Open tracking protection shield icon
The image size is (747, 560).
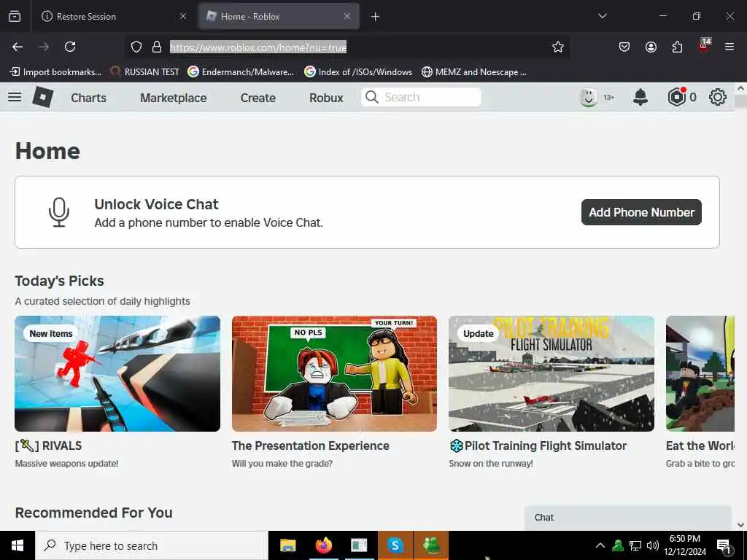point(136,47)
